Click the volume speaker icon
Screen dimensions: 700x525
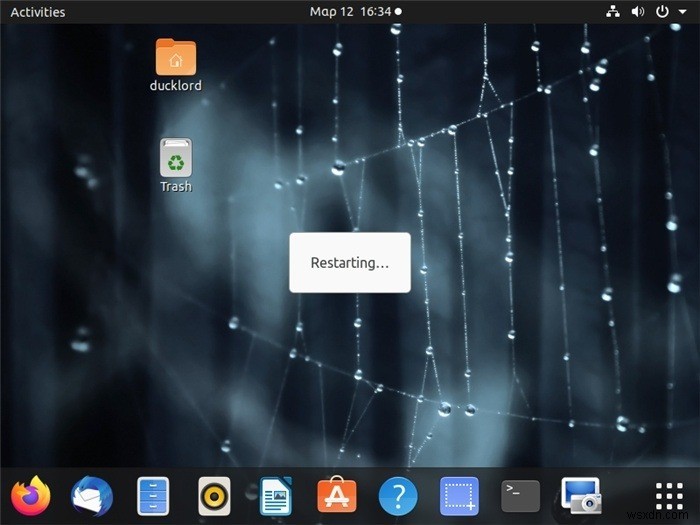click(x=638, y=12)
